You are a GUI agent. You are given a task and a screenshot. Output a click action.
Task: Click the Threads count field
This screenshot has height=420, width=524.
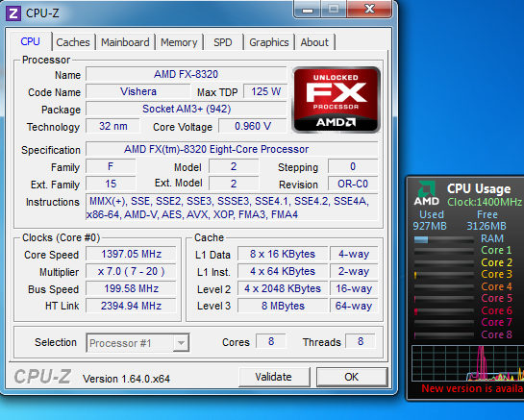361,341
